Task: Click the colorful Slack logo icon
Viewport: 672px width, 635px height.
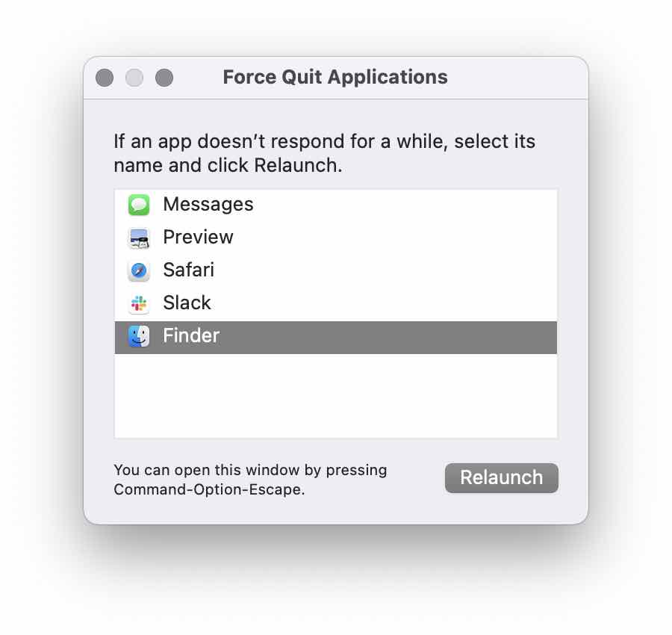Action: (139, 303)
